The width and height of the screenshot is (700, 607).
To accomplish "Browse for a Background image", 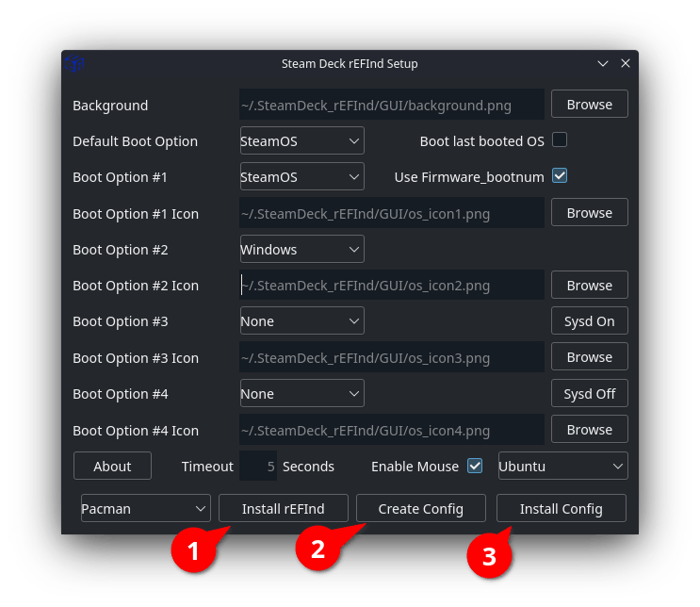I will tap(590, 105).
